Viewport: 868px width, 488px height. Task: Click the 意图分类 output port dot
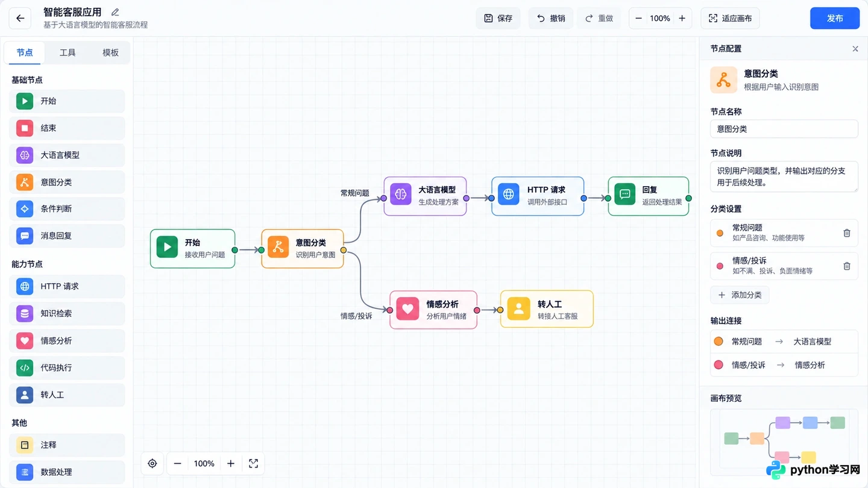click(344, 250)
